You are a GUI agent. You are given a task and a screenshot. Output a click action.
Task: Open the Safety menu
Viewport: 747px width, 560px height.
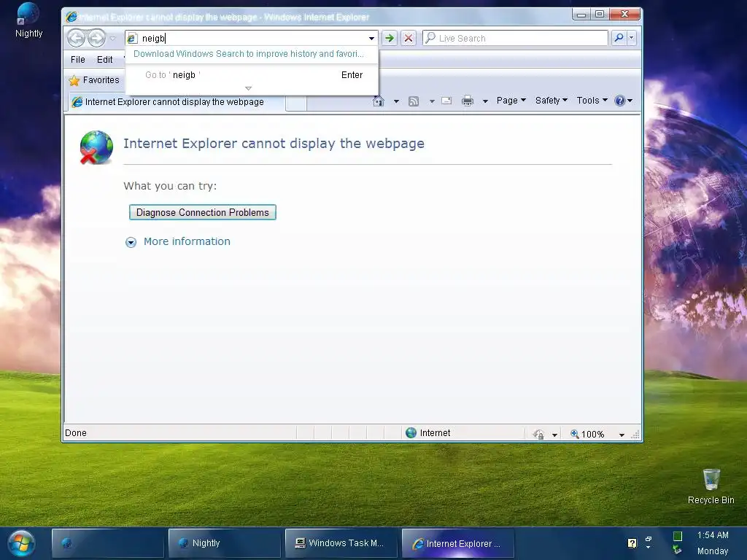(551, 101)
